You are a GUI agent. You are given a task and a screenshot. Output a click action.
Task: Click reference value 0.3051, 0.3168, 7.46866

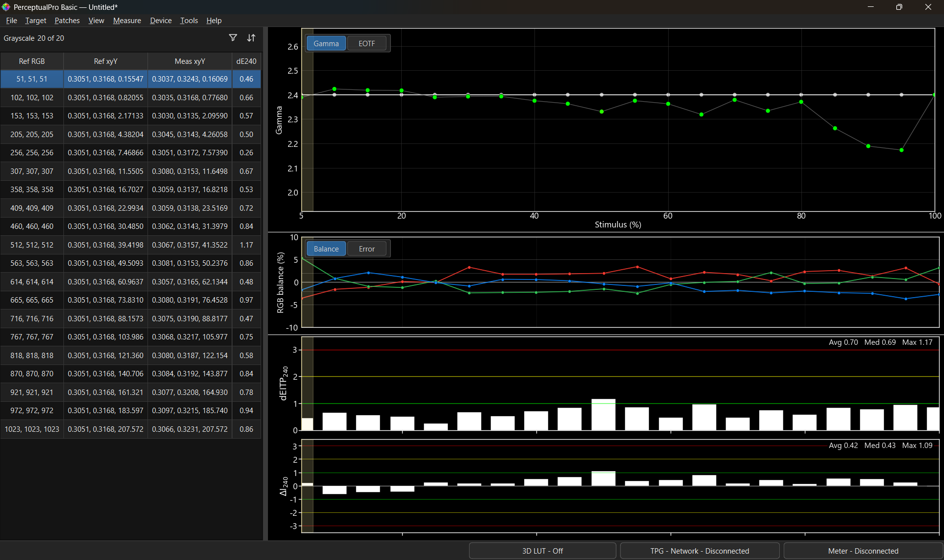pos(106,153)
